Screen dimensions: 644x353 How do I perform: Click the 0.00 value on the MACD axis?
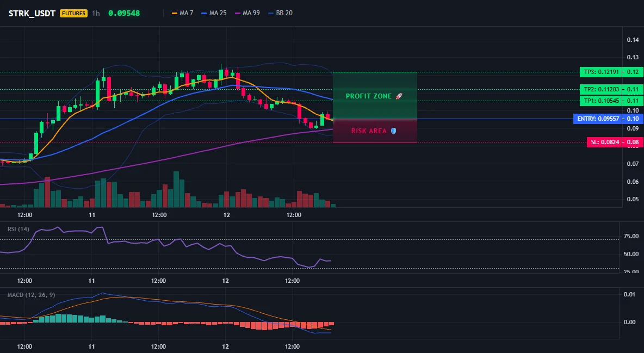click(630, 322)
